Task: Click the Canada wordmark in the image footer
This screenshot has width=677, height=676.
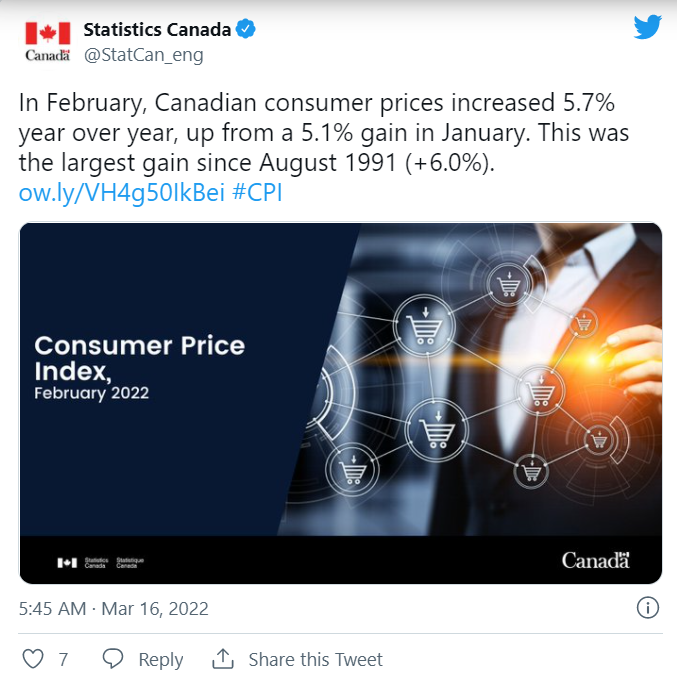Action: (x=595, y=560)
